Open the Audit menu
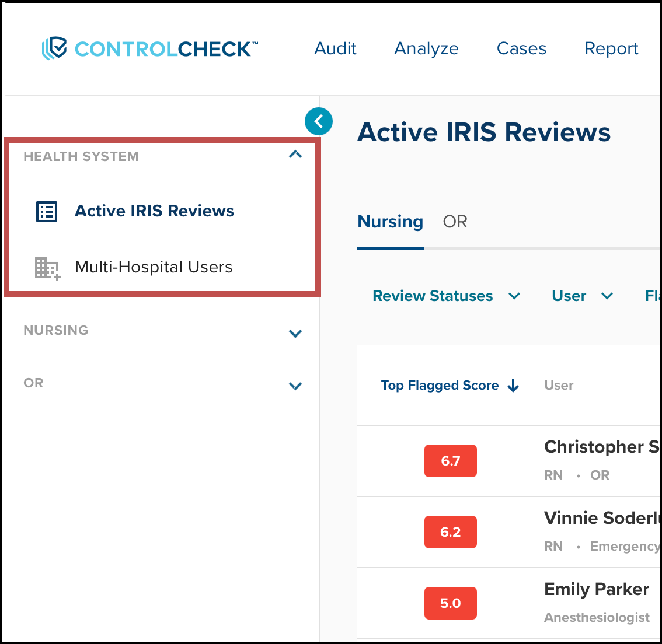 pos(335,48)
